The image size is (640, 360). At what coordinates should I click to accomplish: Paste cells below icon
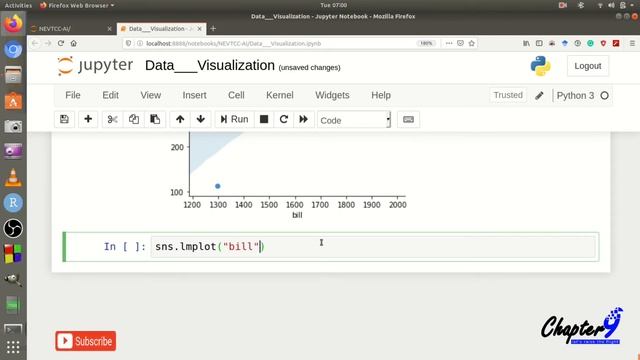point(155,119)
